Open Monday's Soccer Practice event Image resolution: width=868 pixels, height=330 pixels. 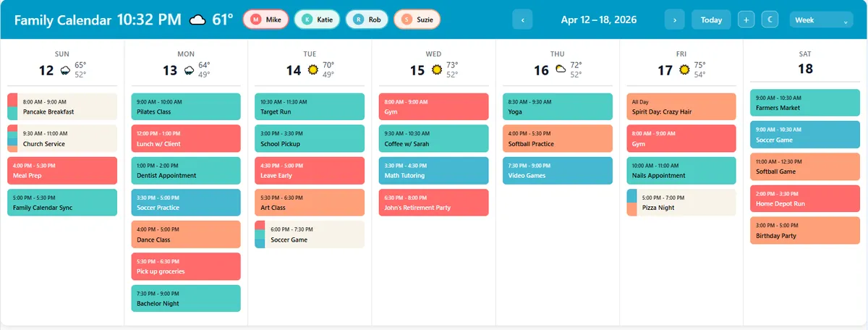click(x=186, y=202)
